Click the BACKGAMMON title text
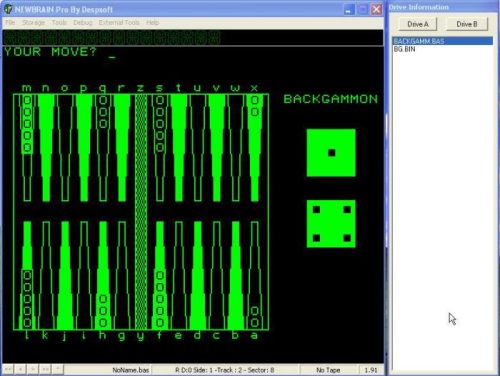 click(331, 99)
